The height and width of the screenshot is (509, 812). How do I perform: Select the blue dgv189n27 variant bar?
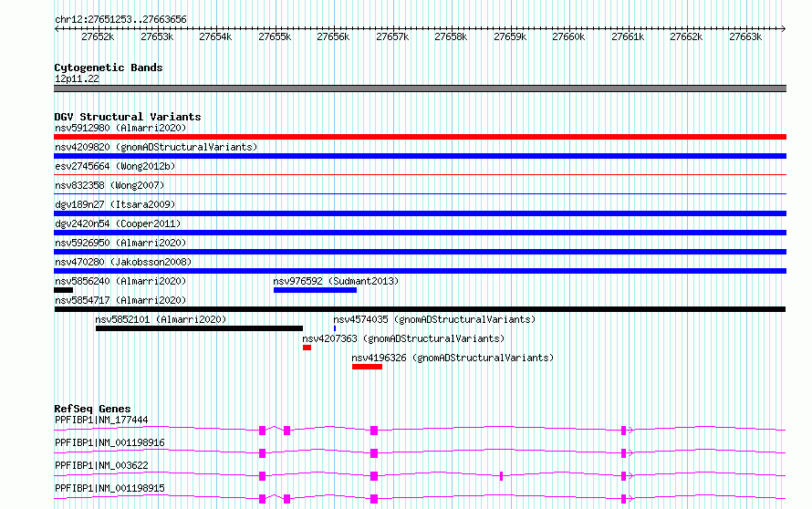[420, 213]
